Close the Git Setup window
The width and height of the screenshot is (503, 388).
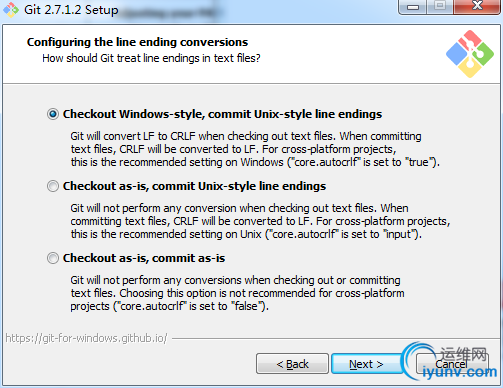click(x=477, y=6)
